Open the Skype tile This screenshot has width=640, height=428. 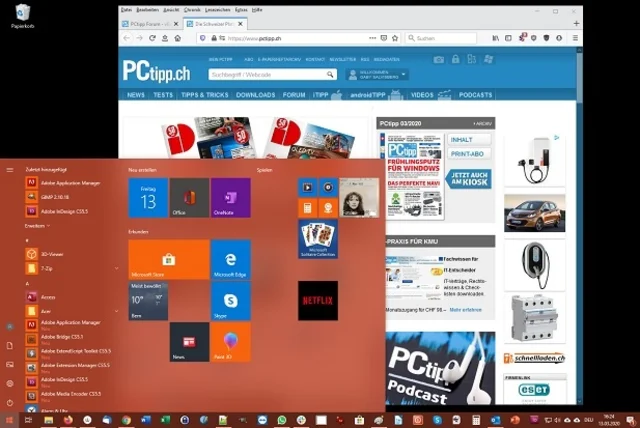coord(231,301)
